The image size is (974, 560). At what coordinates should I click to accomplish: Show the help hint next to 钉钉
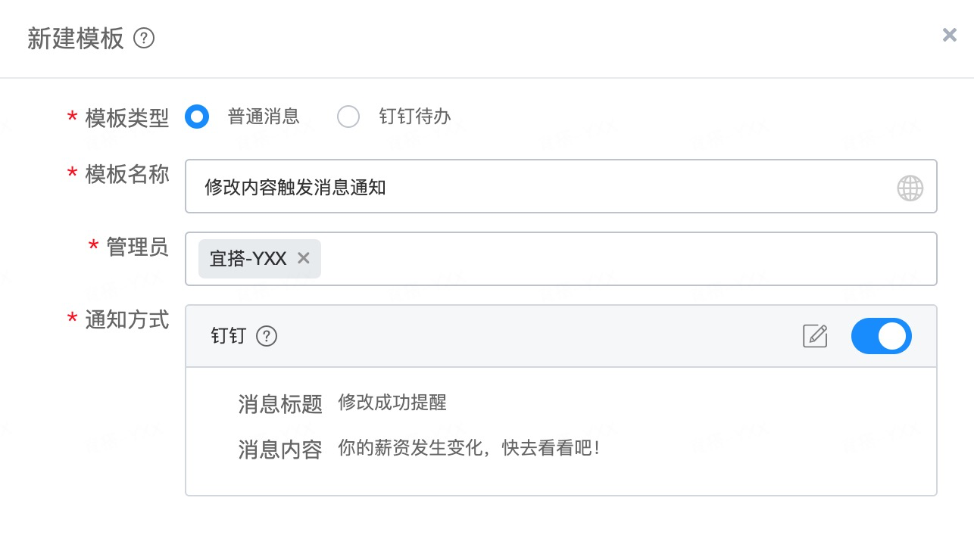[267, 336]
